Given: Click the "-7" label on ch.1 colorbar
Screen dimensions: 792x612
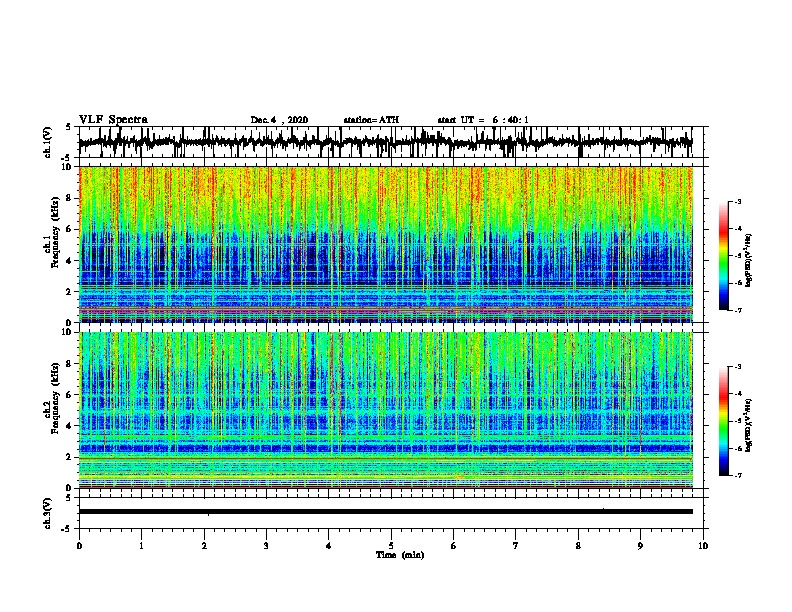Looking at the screenshot, I should tap(738, 310).
